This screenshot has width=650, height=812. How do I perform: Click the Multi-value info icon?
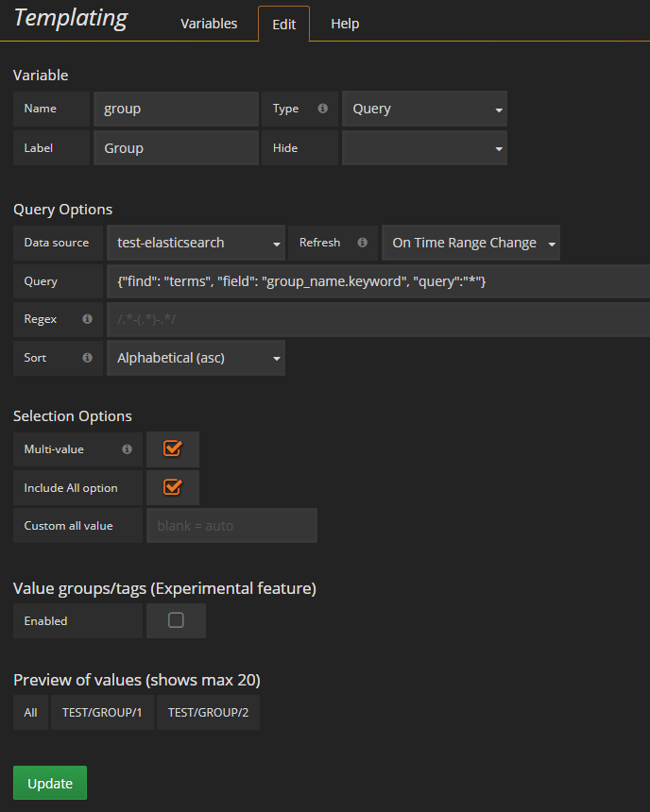pos(127,447)
